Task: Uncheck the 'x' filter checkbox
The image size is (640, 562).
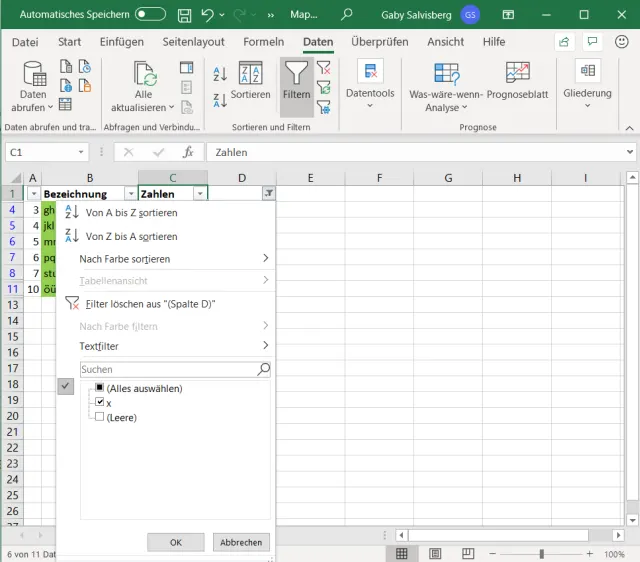Action: coord(100,402)
